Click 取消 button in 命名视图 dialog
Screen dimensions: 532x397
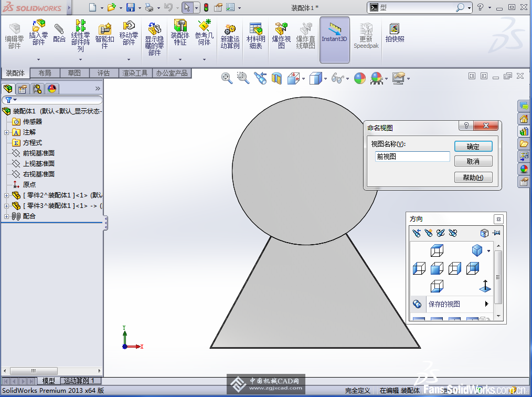[473, 161]
